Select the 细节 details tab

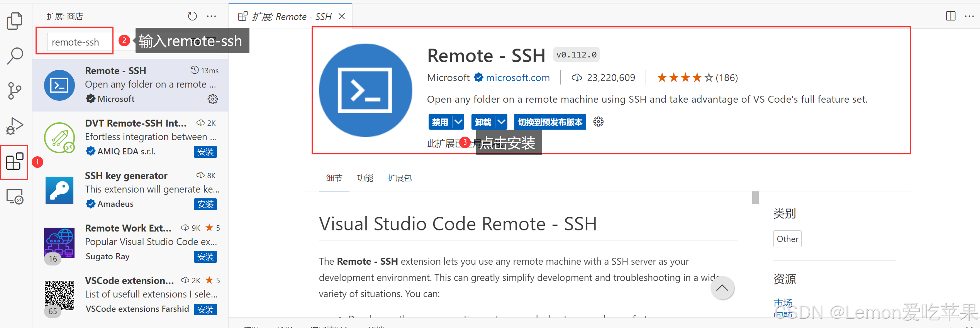[334, 178]
